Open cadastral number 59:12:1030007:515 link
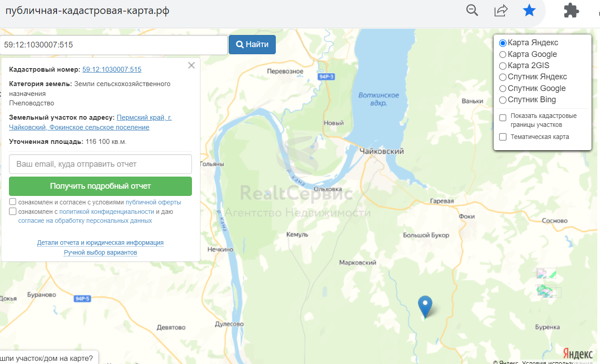The image size is (600, 364). click(112, 69)
